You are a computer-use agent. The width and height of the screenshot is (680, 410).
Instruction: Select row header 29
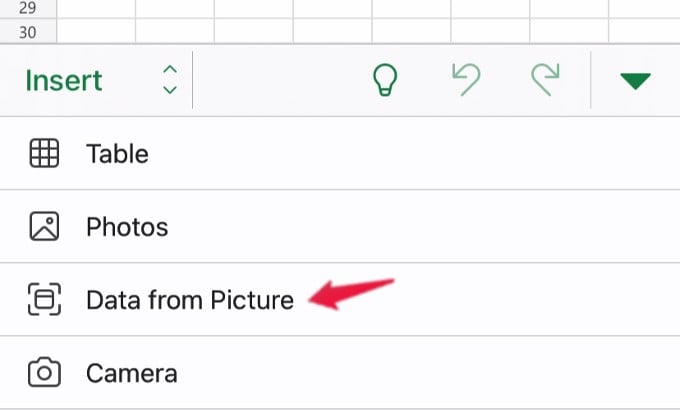pos(28,9)
